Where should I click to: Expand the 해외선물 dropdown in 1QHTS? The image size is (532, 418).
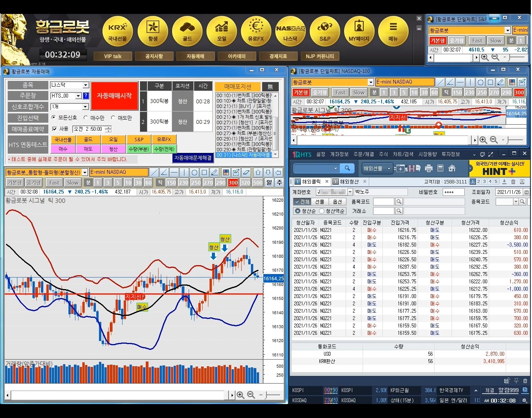389,168
